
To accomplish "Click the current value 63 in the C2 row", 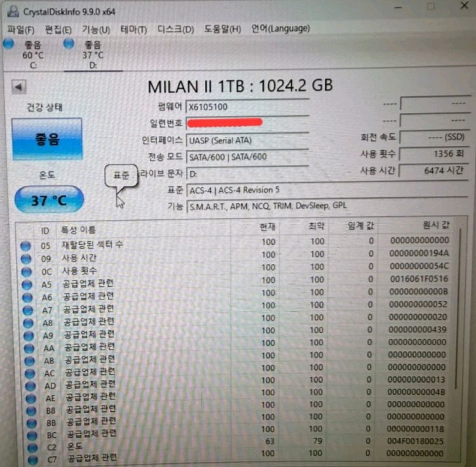I will 270,441.
